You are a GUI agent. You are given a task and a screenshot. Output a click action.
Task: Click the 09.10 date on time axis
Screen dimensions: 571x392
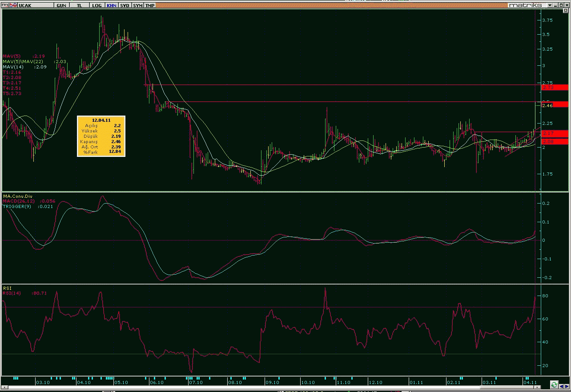272,382
